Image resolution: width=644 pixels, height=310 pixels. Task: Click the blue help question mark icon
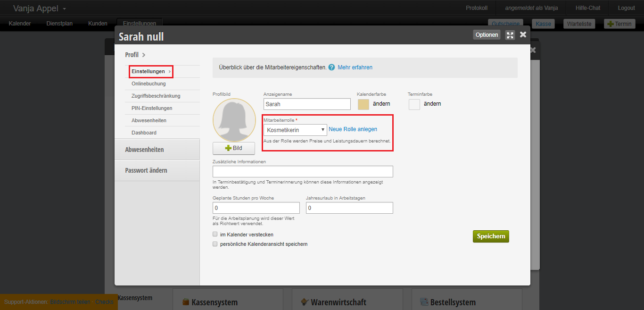point(332,67)
